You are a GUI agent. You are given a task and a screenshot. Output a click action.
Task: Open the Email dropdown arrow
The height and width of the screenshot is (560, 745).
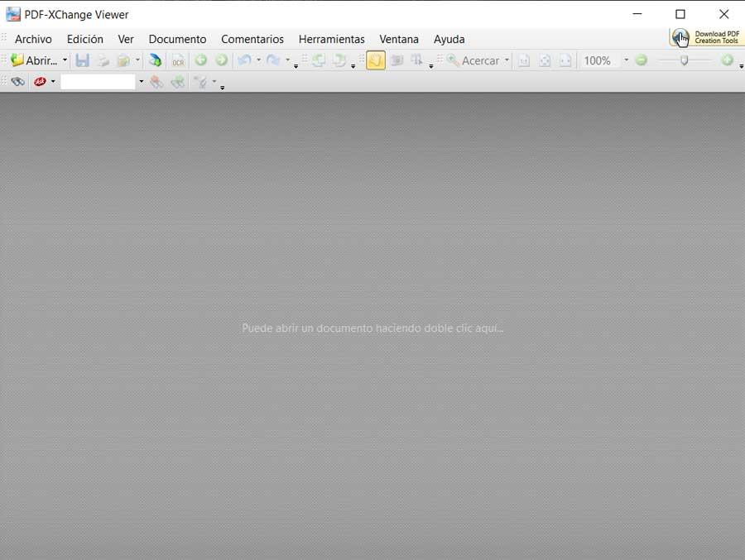[x=137, y=60]
